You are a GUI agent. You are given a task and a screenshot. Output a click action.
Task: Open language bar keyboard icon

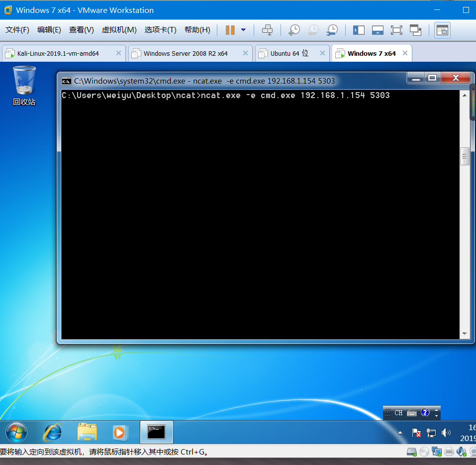(x=412, y=413)
